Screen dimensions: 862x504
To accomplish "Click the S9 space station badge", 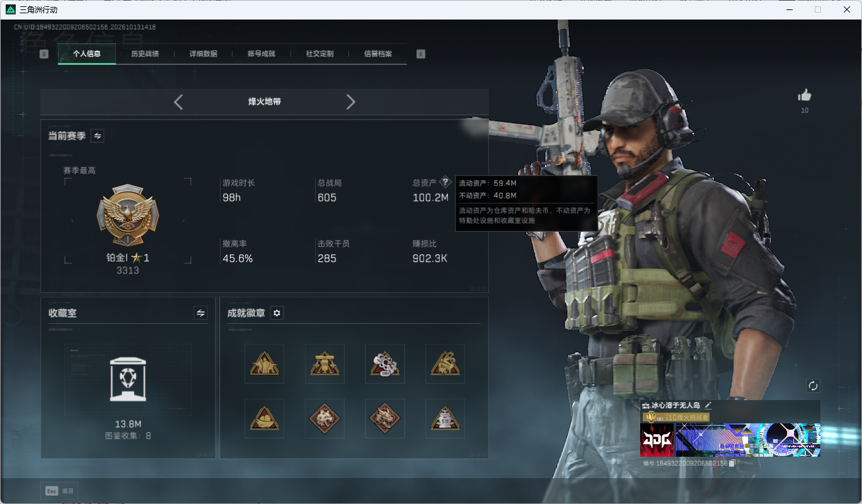I will (325, 364).
